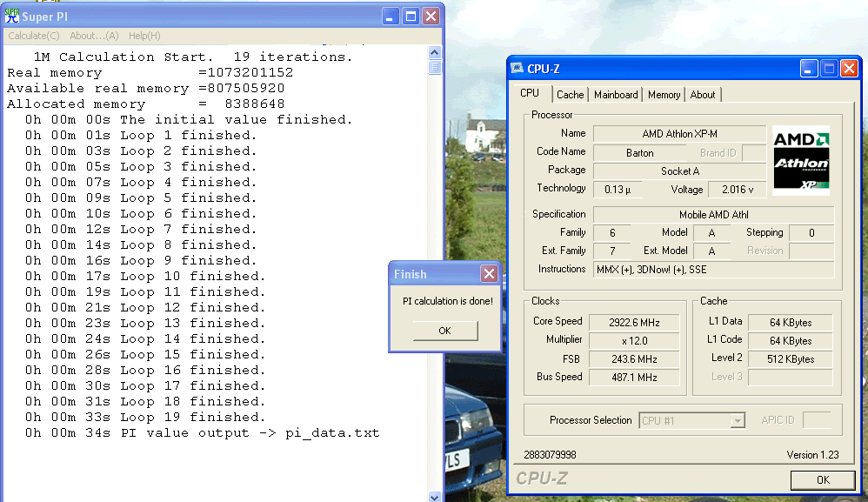Click OK in the Finish dialog

tap(444, 331)
